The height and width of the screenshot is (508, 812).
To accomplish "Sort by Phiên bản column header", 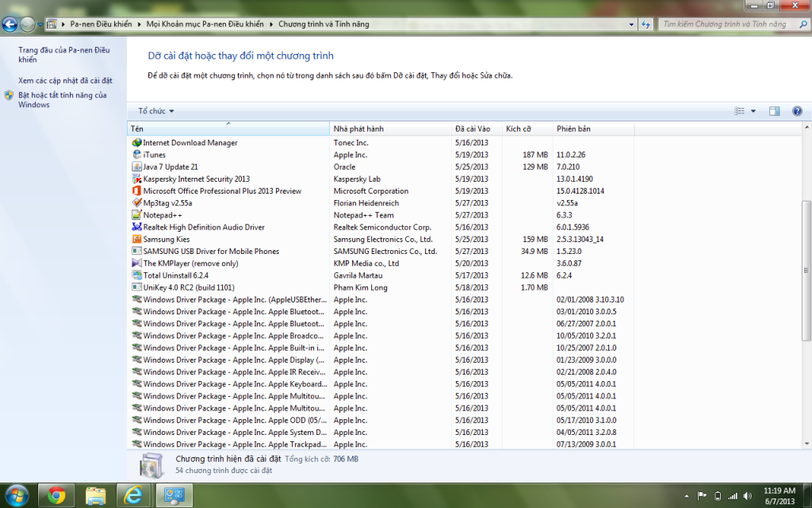I will [x=593, y=129].
